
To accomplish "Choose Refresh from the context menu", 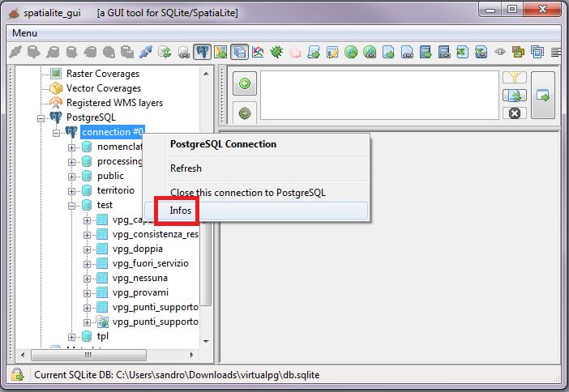I will pyautogui.click(x=186, y=168).
